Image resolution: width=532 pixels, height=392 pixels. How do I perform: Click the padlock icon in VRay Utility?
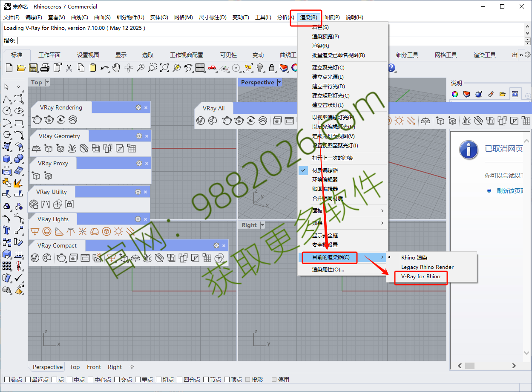point(69,204)
